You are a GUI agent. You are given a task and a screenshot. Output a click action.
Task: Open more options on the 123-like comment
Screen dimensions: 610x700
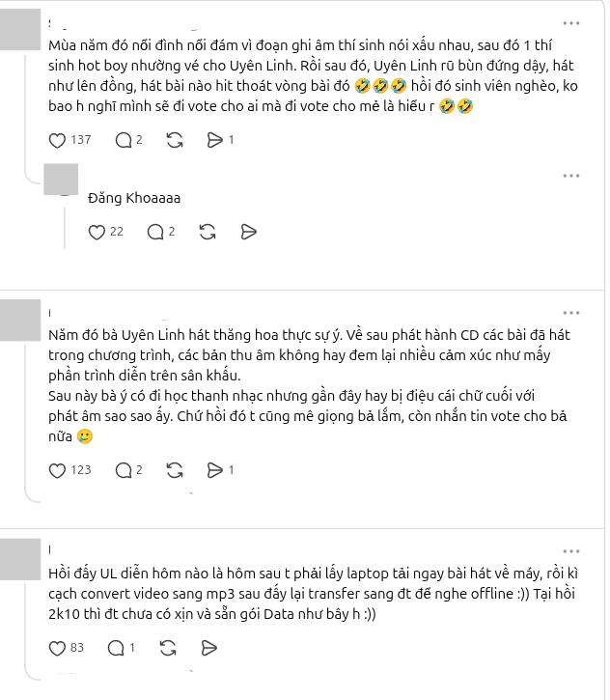pos(571,313)
